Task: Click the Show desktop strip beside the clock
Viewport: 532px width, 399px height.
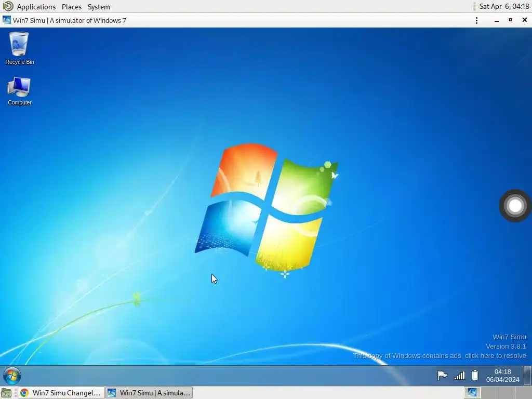Action: pyautogui.click(x=527, y=376)
